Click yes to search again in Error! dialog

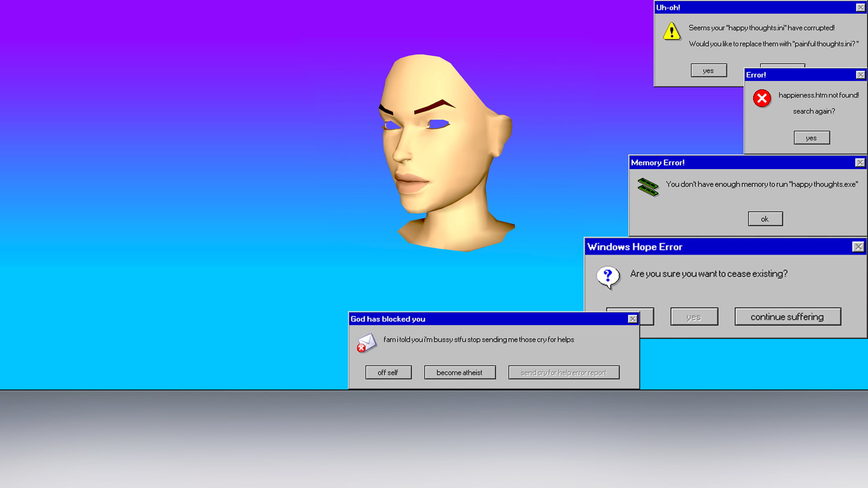pos(811,138)
